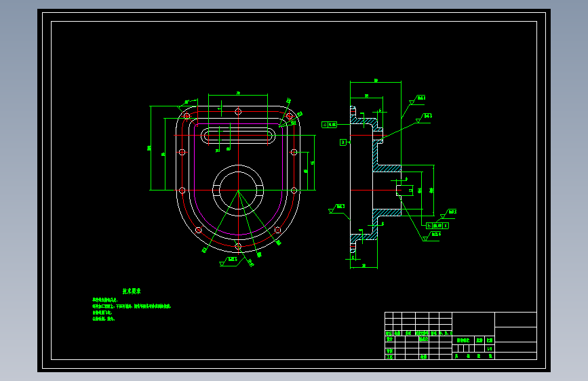Click the keyway notch in the section view hub
This screenshot has width=588, height=381.
point(399,190)
